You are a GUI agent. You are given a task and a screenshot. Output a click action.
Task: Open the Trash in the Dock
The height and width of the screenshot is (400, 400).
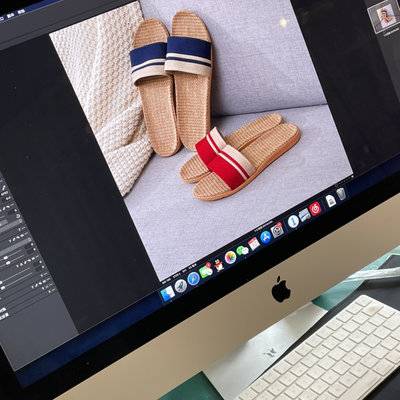pos(341,194)
